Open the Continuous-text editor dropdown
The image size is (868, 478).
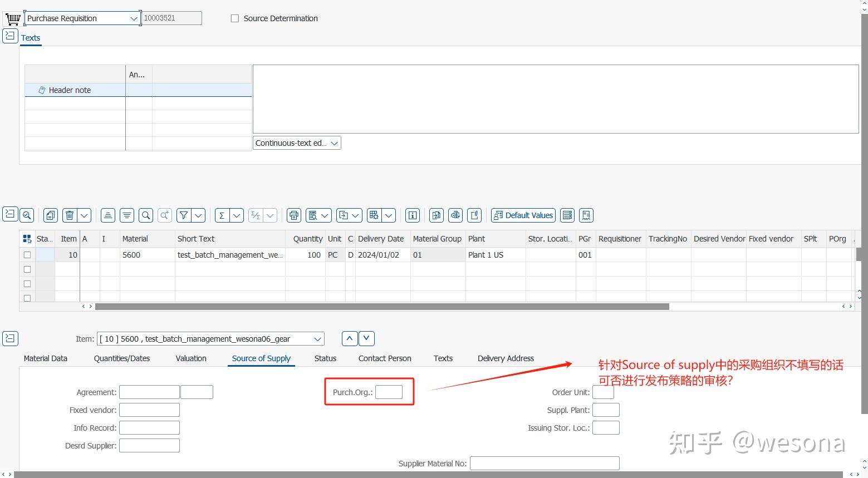pos(334,142)
